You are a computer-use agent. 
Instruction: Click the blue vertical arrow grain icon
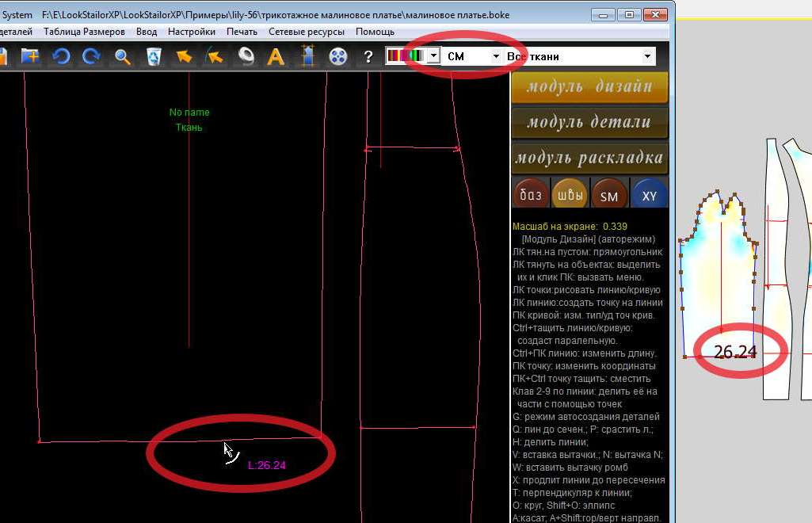(x=308, y=56)
